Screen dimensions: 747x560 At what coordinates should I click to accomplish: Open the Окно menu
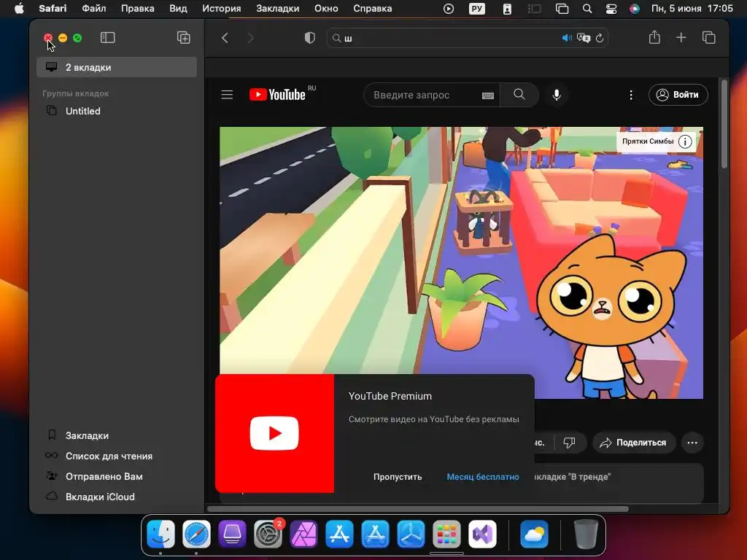pos(326,9)
